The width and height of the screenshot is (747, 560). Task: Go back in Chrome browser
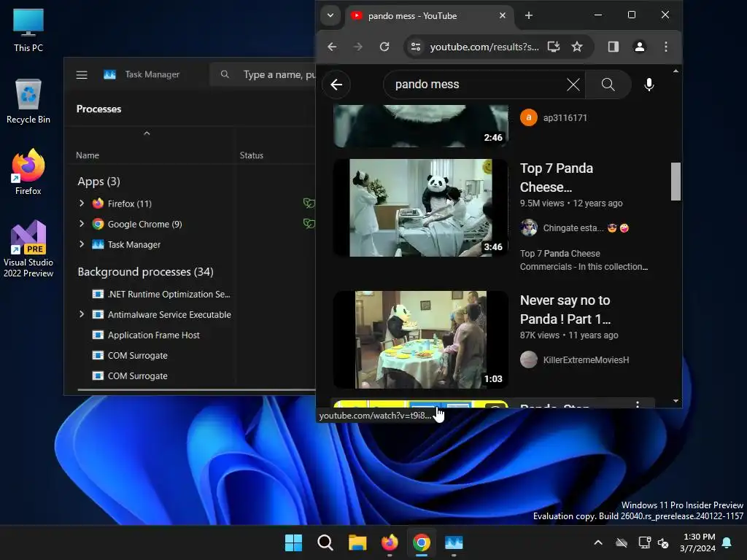(x=332, y=47)
